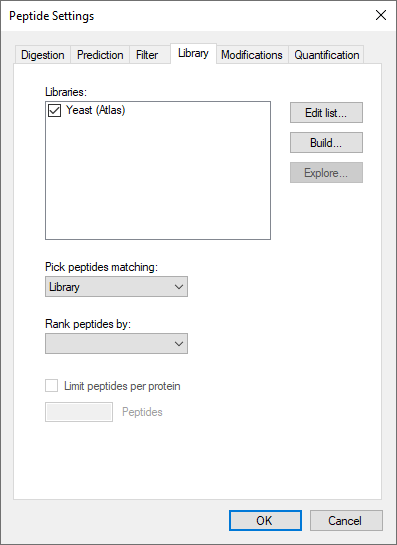Image resolution: width=397 pixels, height=545 pixels.
Task: Click empty area of Libraries list box
Action: pyautogui.click(x=158, y=181)
